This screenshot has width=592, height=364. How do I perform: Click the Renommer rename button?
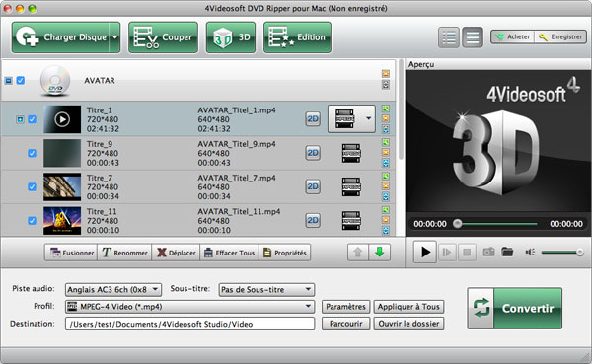pyautogui.click(x=124, y=253)
